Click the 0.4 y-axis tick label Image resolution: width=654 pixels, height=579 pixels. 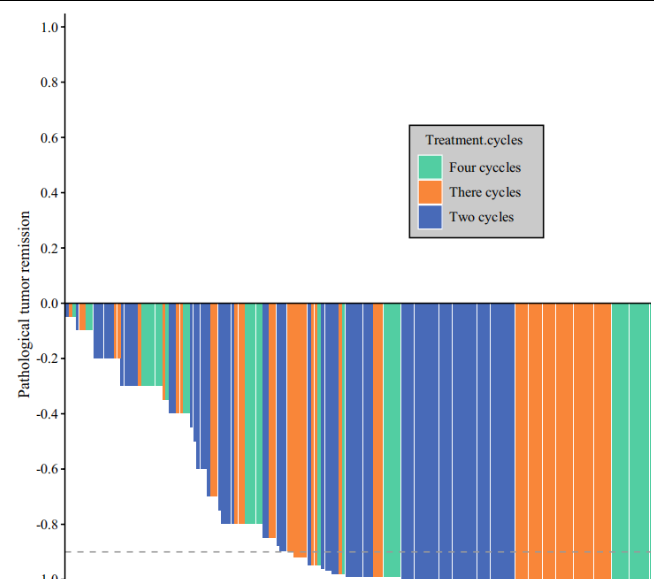49,192
